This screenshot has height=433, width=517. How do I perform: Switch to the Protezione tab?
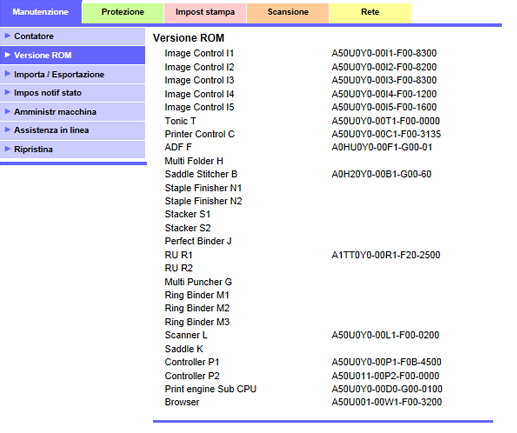click(123, 13)
